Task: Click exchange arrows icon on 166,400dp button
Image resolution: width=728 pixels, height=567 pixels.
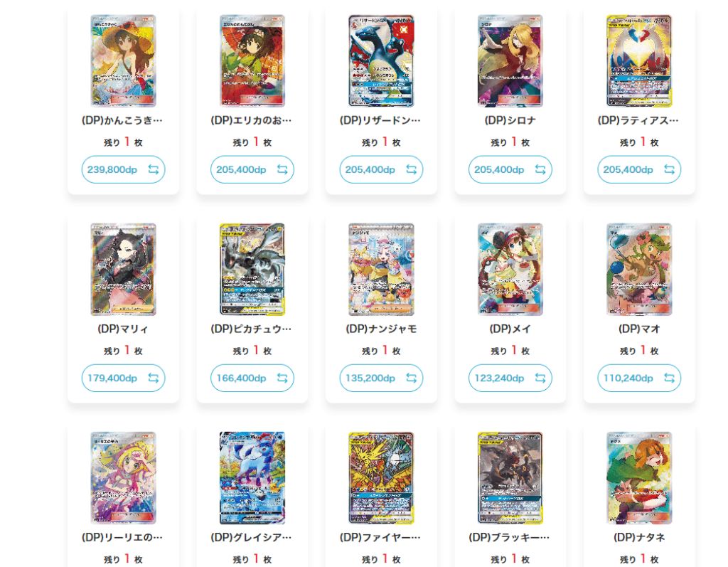Action: pyautogui.click(x=282, y=378)
